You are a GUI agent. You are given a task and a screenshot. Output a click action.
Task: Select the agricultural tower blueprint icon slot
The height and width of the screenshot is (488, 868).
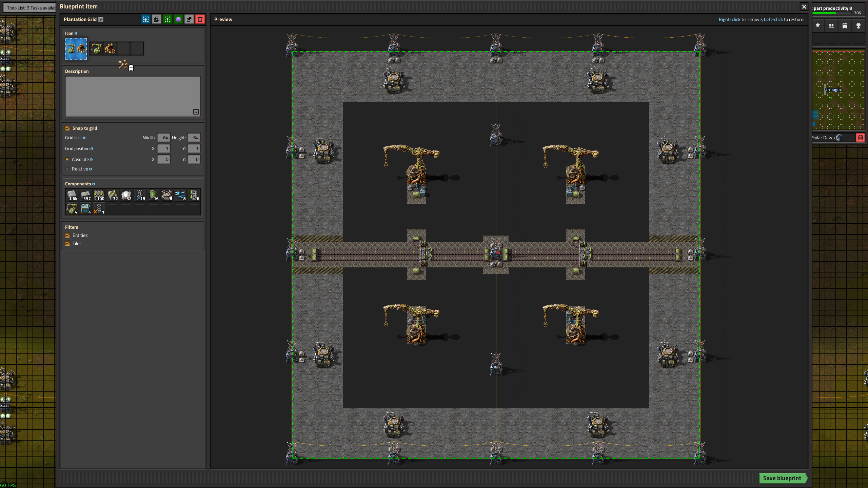[x=96, y=49]
